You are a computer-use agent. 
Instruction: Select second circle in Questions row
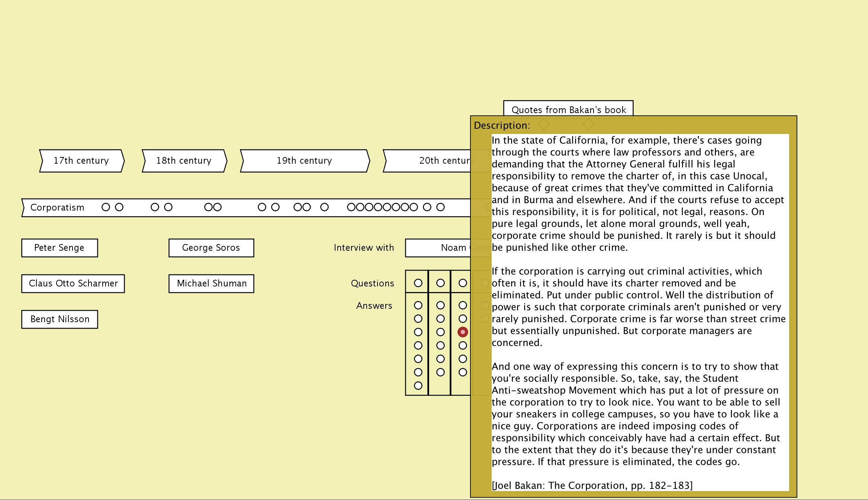[x=440, y=283]
